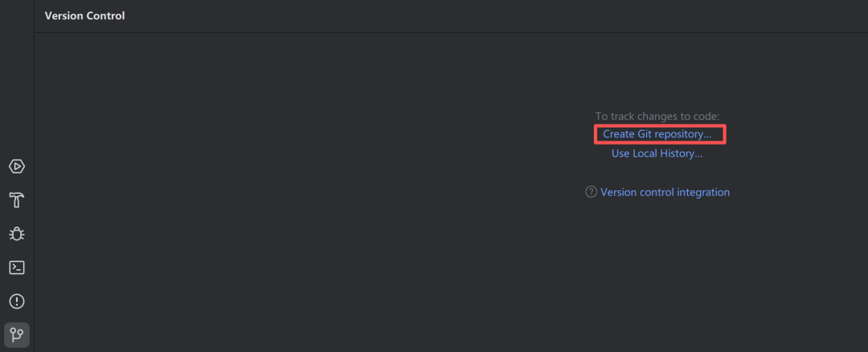This screenshot has width=868, height=352.
Task: Toggle the Version Control branch icon
Action: tap(17, 335)
